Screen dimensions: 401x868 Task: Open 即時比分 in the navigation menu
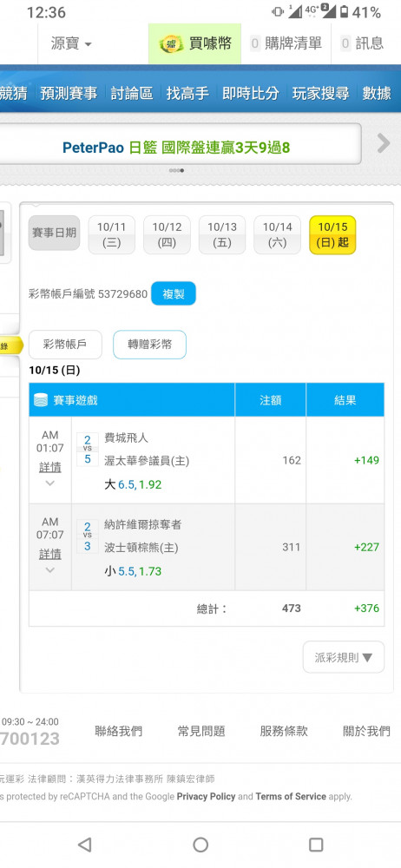click(x=250, y=93)
